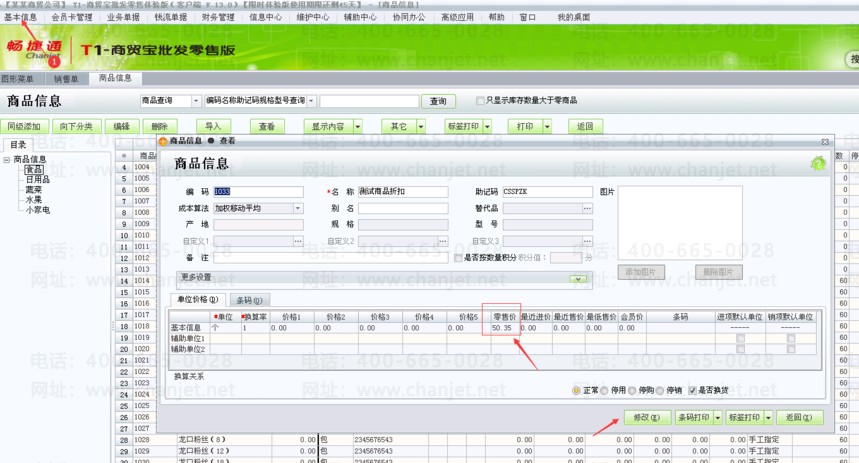The width and height of the screenshot is (859, 463).
Task: Click the 向下分类 toolbar button
Action: 76,127
